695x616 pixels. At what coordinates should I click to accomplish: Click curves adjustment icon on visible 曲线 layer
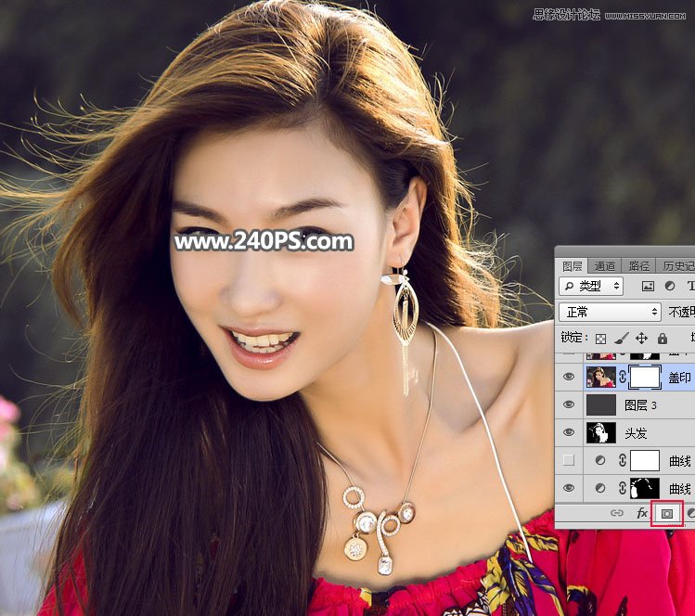tap(600, 488)
